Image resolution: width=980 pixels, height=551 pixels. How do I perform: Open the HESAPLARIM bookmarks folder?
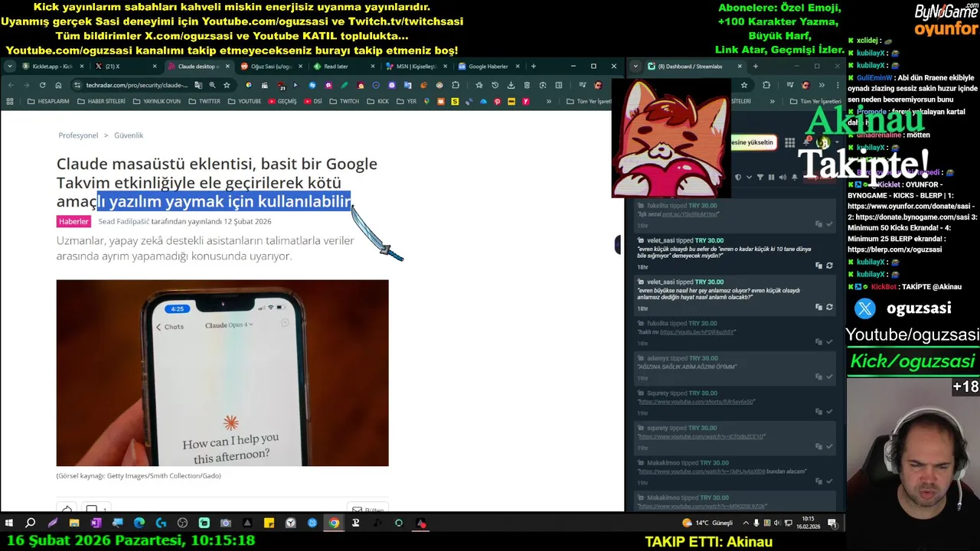(48, 101)
